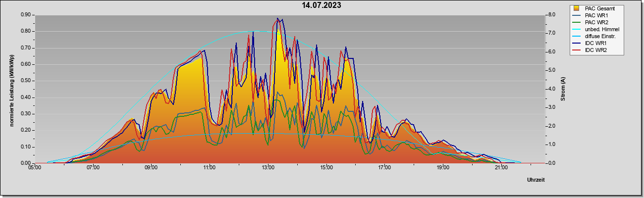Select the IDC WR2 legend entry
The width and height of the screenshot is (644, 198).
pos(596,50)
